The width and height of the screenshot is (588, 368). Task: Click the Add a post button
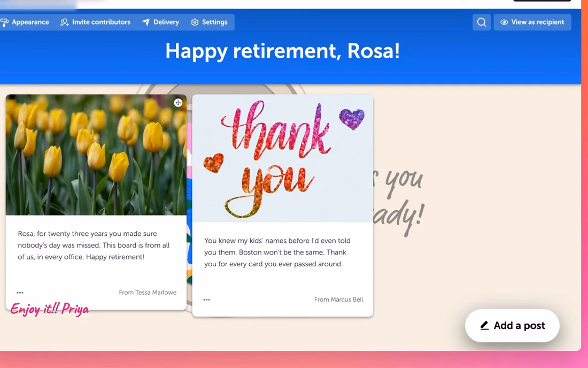(x=512, y=326)
